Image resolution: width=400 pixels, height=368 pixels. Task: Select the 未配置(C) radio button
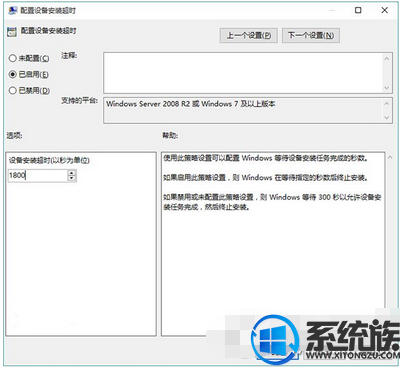(13, 58)
